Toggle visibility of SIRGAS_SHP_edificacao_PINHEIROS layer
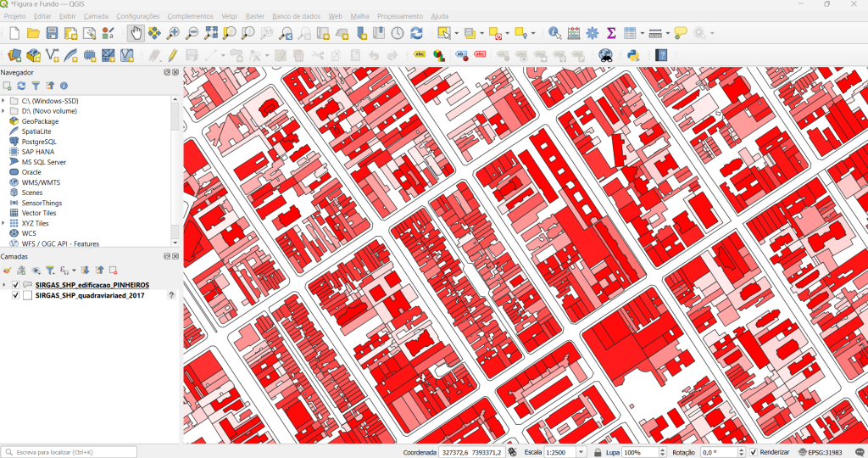Screen dimensions: 868x458 [x=15, y=285]
